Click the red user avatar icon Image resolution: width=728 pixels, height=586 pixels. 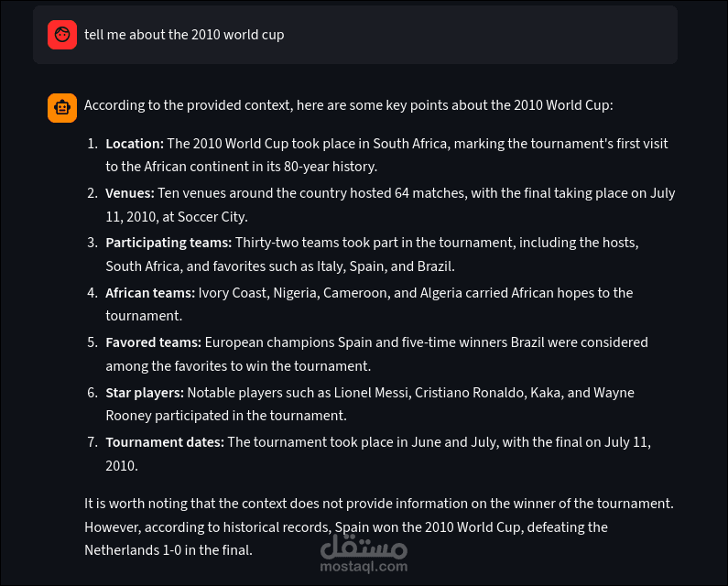coord(62,35)
